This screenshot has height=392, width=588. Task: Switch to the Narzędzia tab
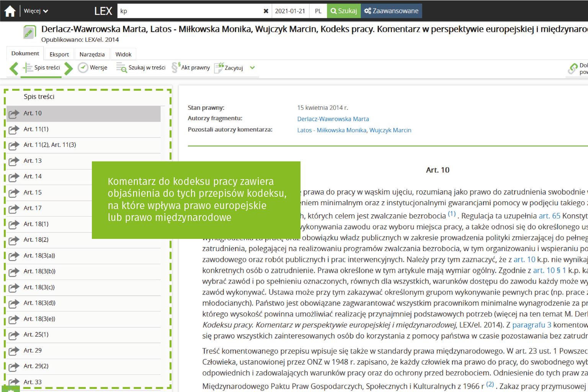(x=92, y=54)
